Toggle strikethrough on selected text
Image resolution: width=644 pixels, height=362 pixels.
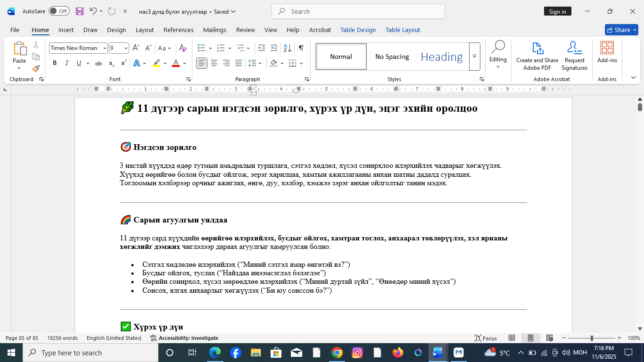(99, 63)
